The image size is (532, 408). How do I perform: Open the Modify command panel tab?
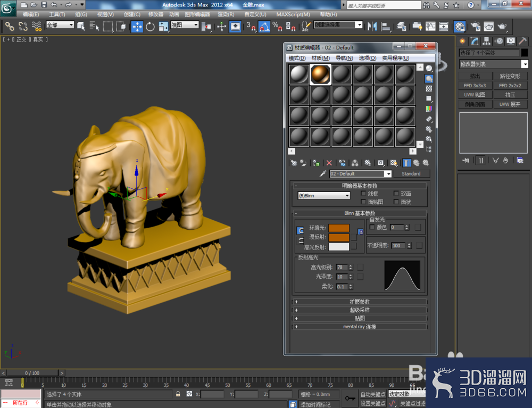pos(475,41)
